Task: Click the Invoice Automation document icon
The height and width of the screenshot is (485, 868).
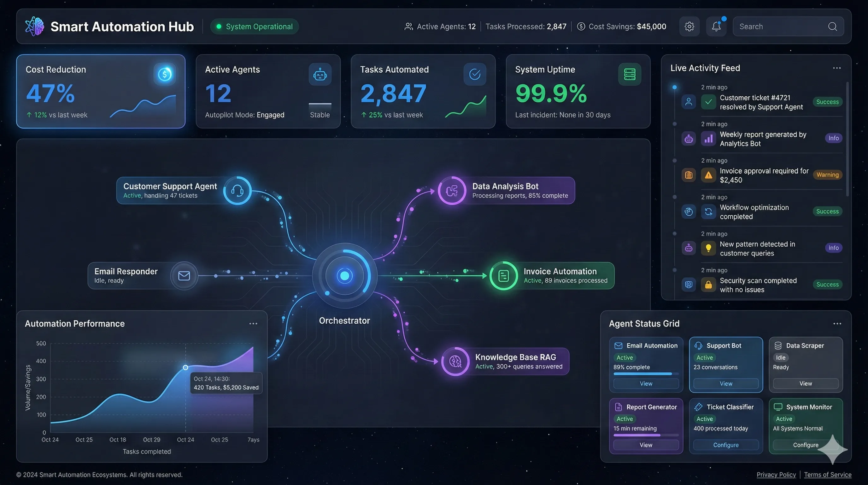Action: (503, 276)
